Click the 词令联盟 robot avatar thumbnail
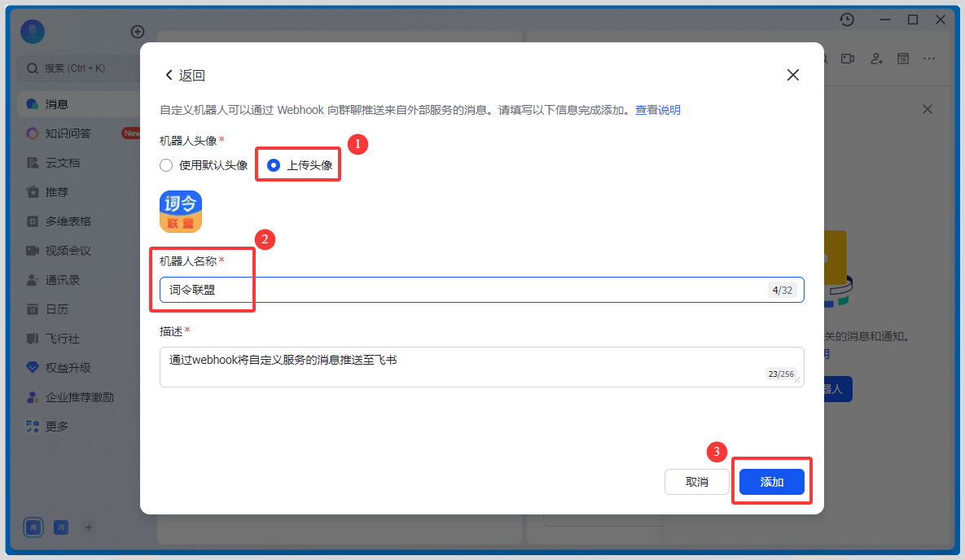This screenshot has width=965, height=560. [181, 212]
